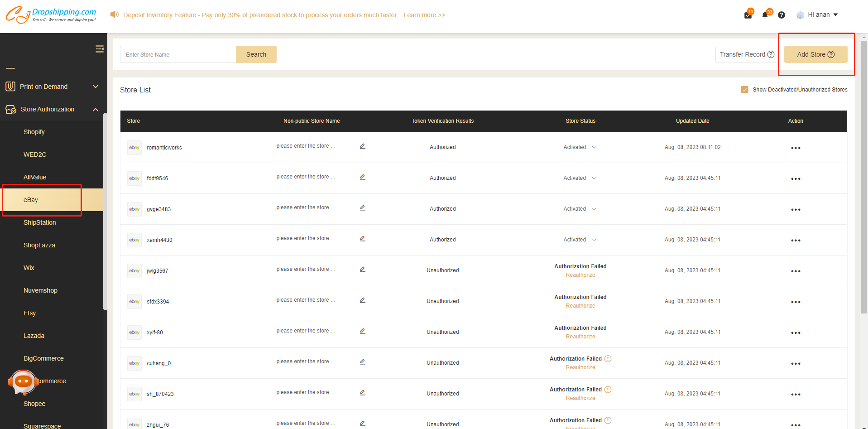
Task: Edit the non-public name for romanticworks store
Action: [363, 146]
